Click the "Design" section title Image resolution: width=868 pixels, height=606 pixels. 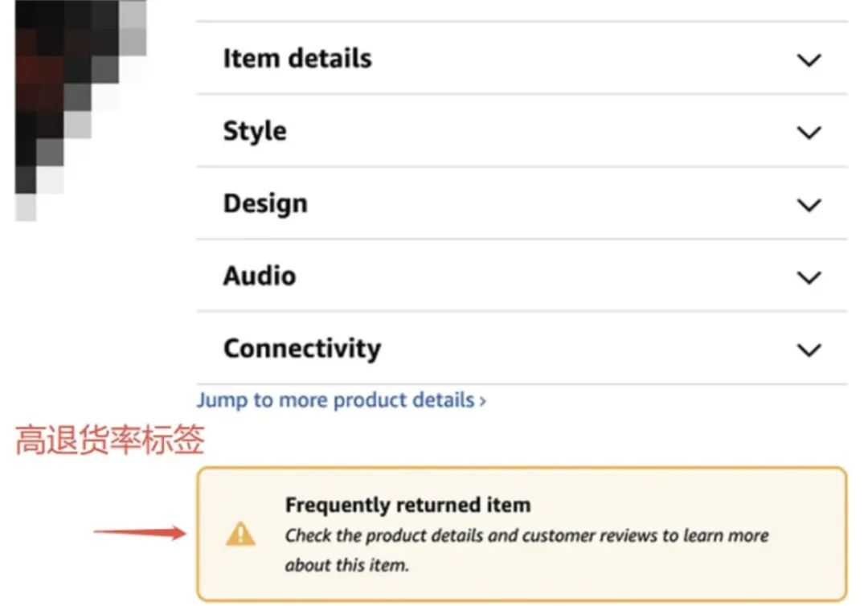point(265,203)
